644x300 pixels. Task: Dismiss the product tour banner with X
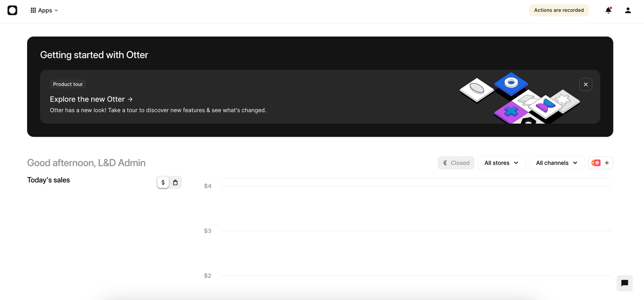click(585, 85)
